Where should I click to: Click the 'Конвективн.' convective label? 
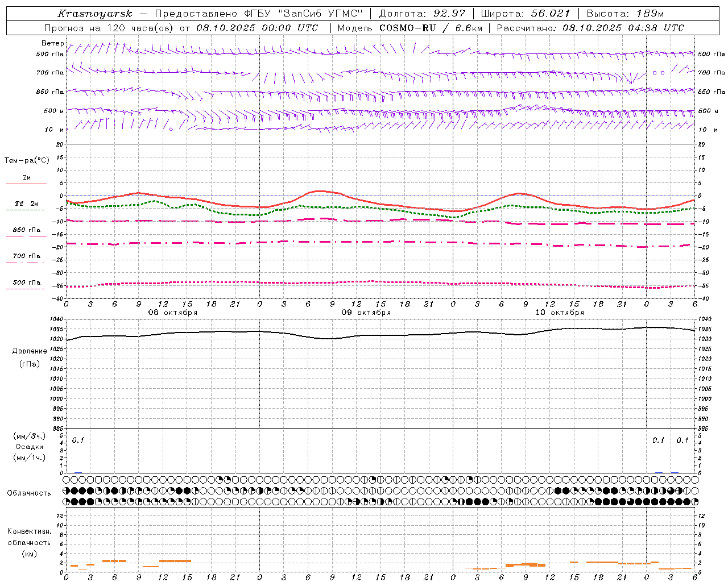point(29,531)
